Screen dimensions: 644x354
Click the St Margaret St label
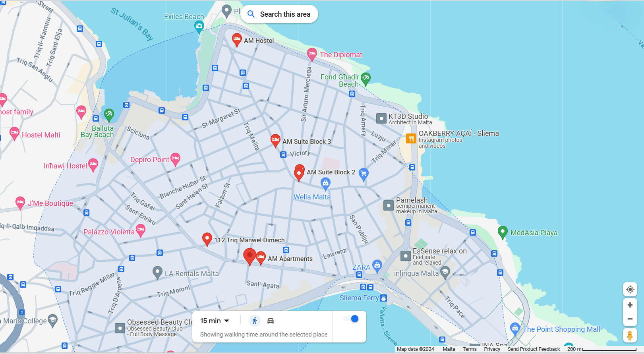(221, 118)
